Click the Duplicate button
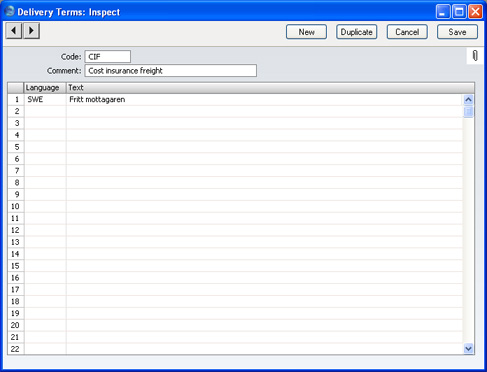Viewport: 487px width, 372px height. click(x=357, y=32)
